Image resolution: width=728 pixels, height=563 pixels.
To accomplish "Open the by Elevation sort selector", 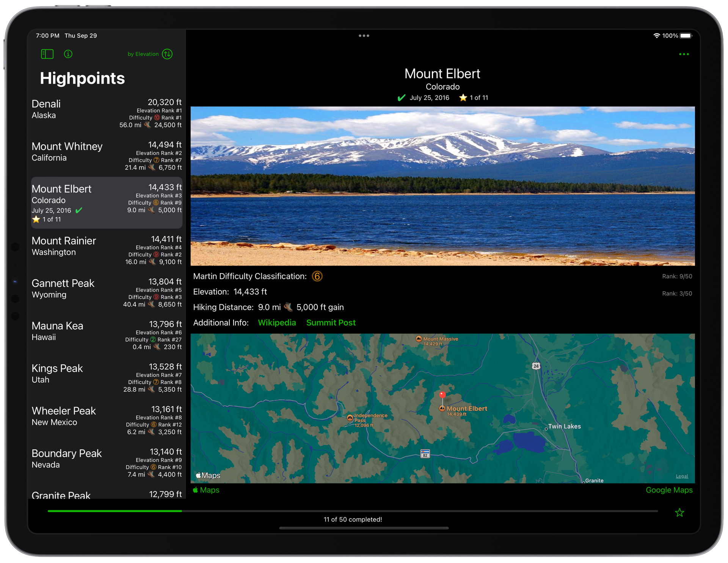I will (x=143, y=54).
